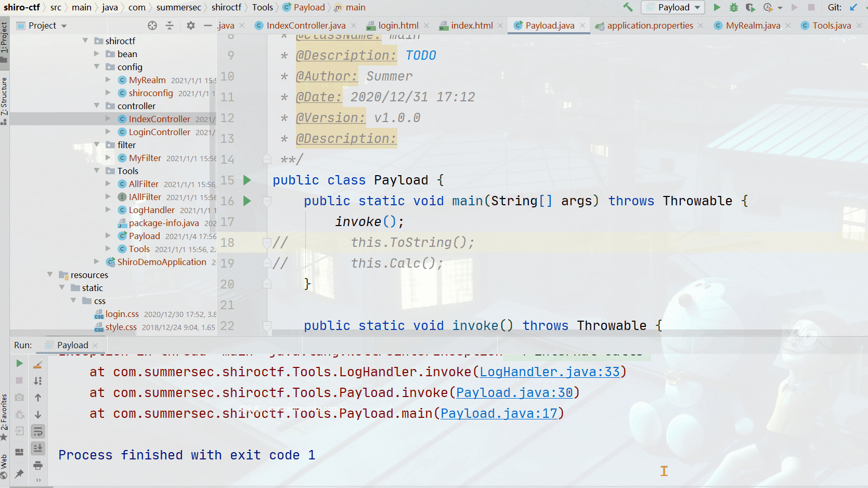The height and width of the screenshot is (488, 868).
Task: Open the LogHandler.java:33 stack trace link
Action: click(x=549, y=372)
